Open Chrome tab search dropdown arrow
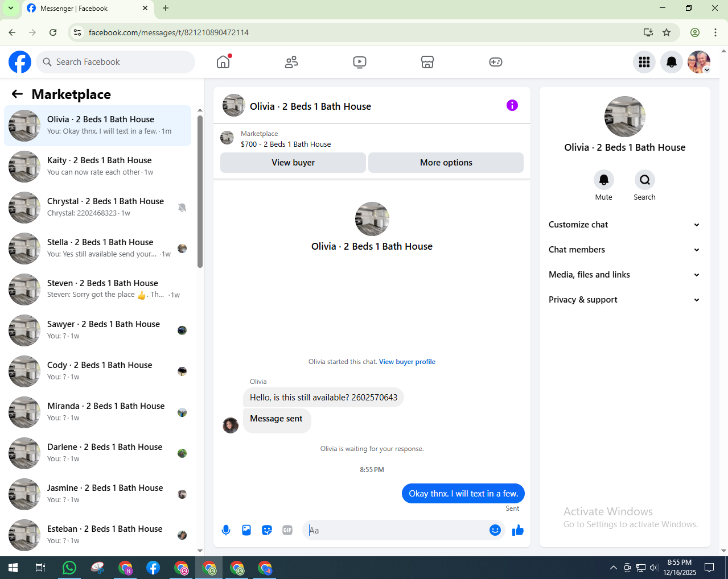The height and width of the screenshot is (579, 728). point(10,8)
